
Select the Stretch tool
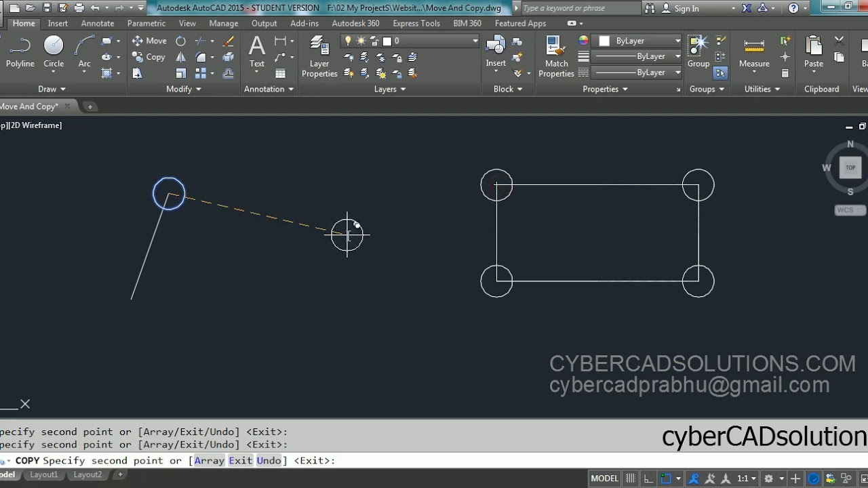pyautogui.click(x=138, y=73)
